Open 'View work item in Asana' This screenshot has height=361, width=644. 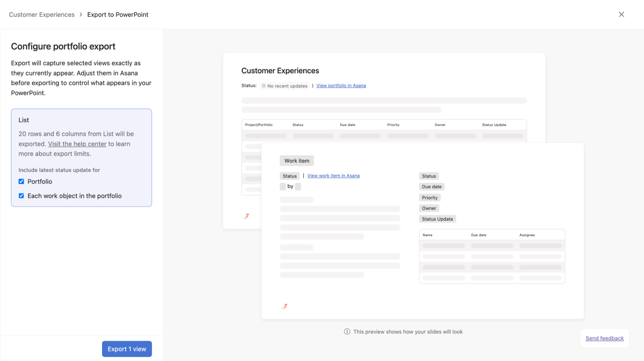(x=333, y=176)
